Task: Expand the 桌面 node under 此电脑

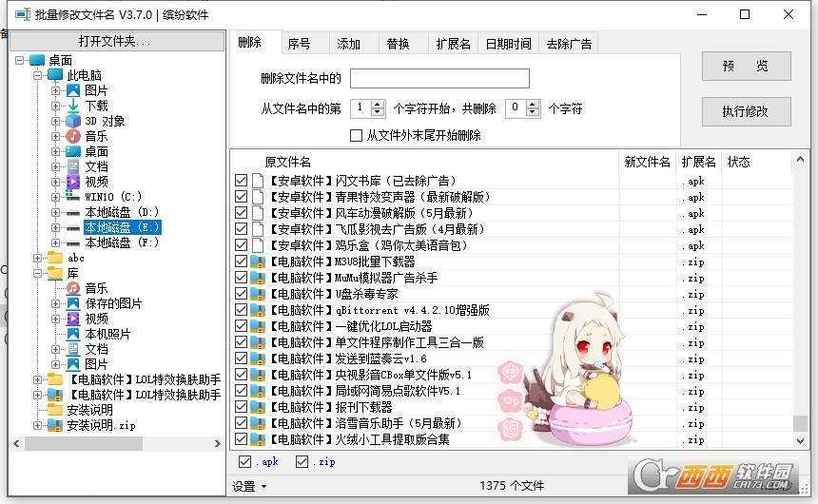Action: [55, 151]
